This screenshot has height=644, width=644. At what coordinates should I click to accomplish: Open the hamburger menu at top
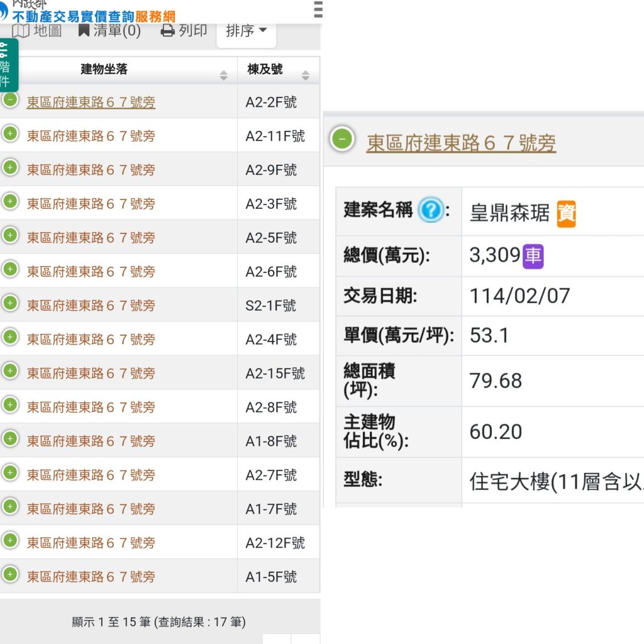318,9
